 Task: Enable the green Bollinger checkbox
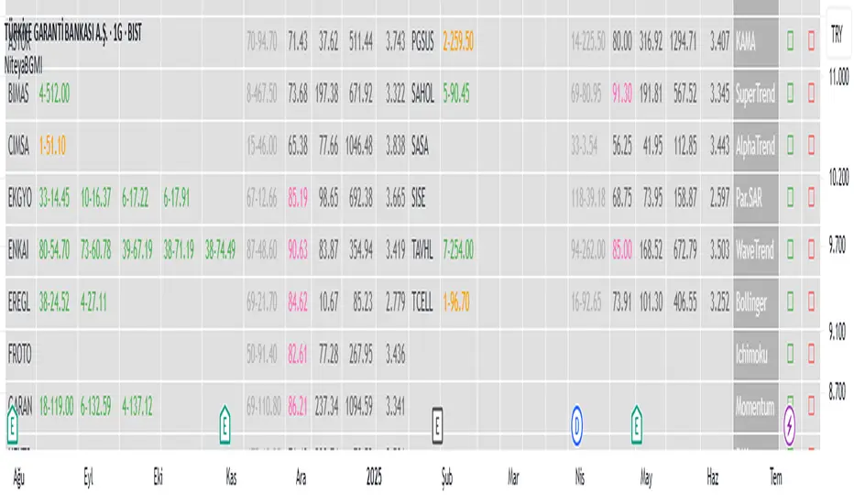pos(791,301)
